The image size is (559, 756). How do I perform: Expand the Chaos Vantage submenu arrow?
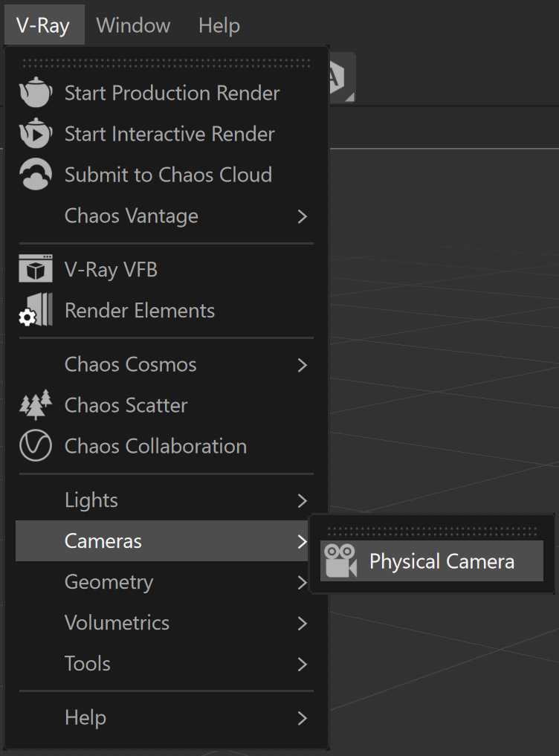coord(303,216)
